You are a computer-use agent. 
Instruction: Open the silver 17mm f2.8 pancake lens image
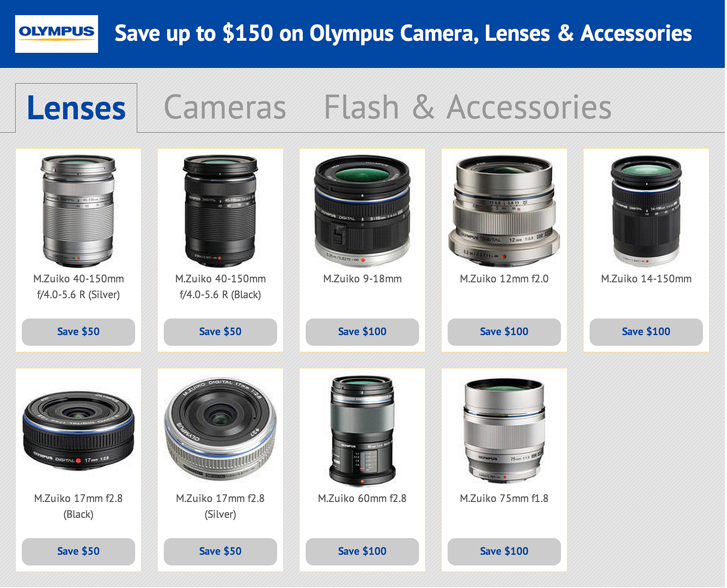point(221,428)
